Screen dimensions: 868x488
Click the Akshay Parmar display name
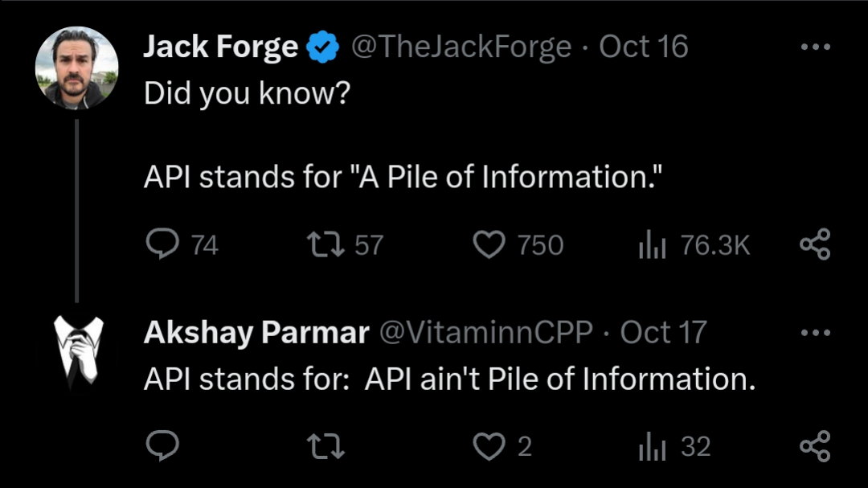[x=256, y=332]
